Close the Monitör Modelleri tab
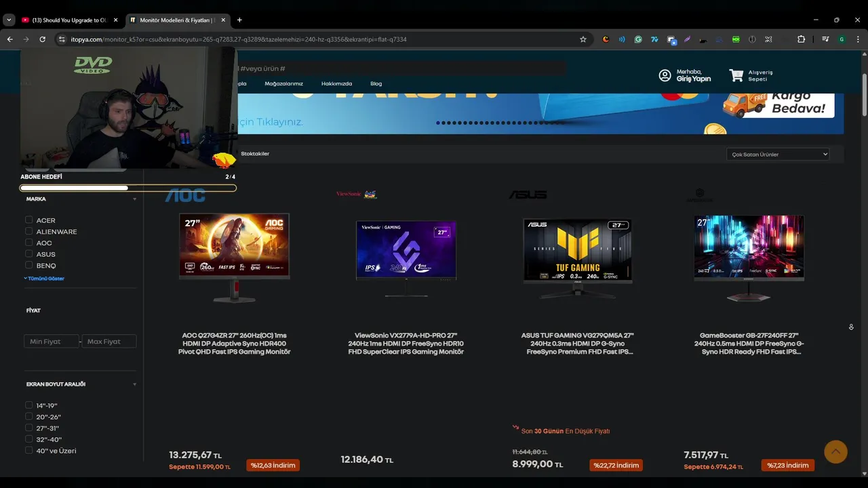The width and height of the screenshot is (868, 488). tap(224, 20)
